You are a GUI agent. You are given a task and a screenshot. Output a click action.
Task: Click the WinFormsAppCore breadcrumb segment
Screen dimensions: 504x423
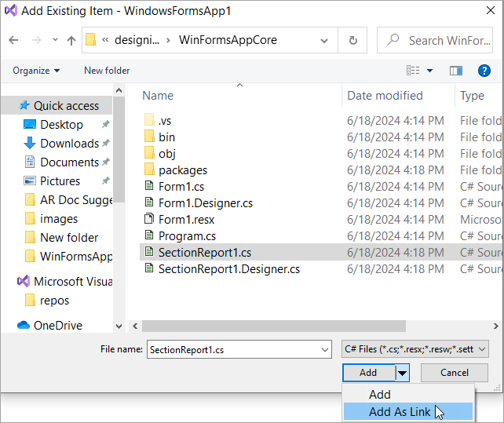[228, 40]
